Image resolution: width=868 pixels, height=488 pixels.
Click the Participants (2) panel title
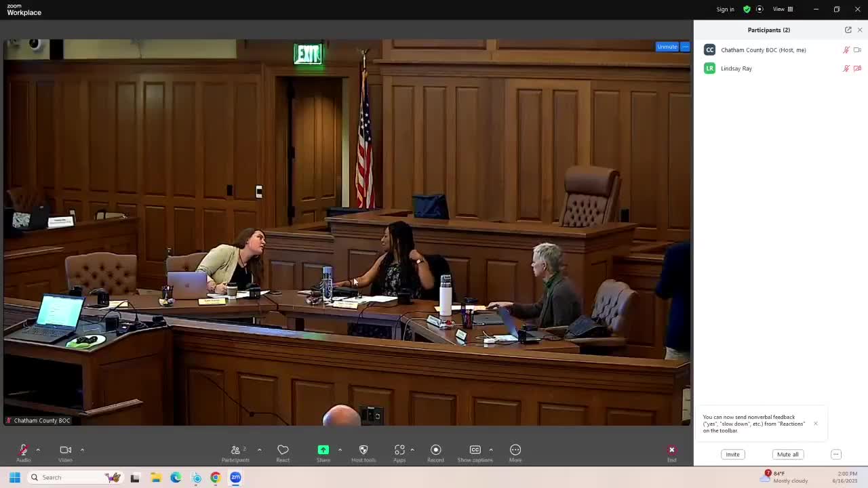[x=769, y=30]
